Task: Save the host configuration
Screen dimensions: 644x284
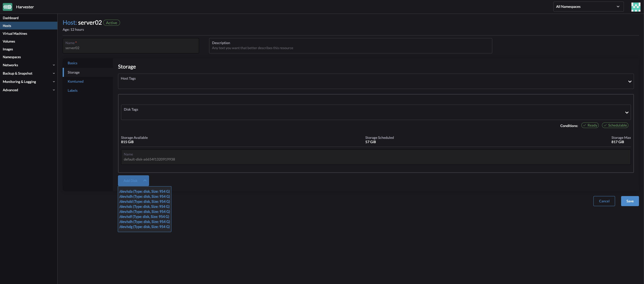Action: click(x=630, y=201)
